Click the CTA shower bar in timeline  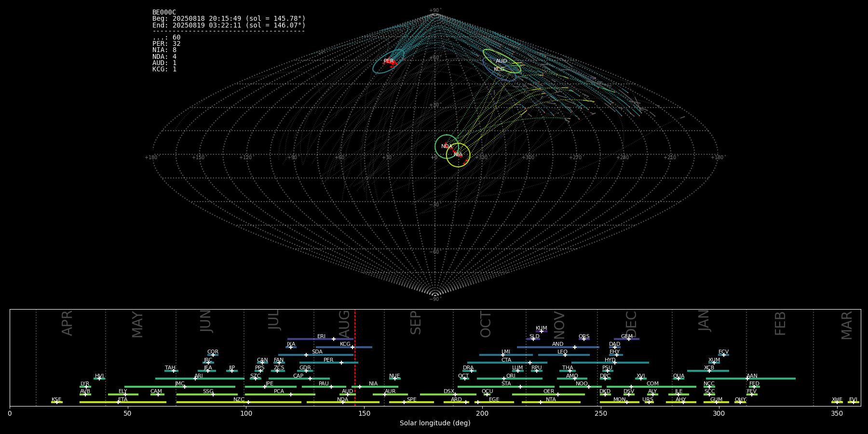pos(507,363)
